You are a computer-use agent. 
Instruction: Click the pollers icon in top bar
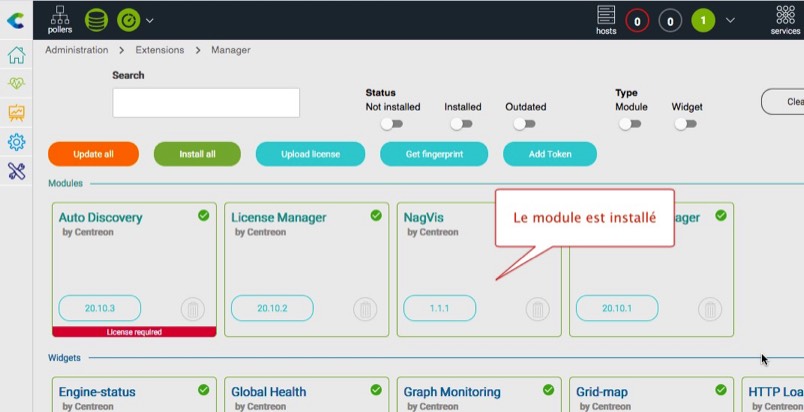point(59,17)
